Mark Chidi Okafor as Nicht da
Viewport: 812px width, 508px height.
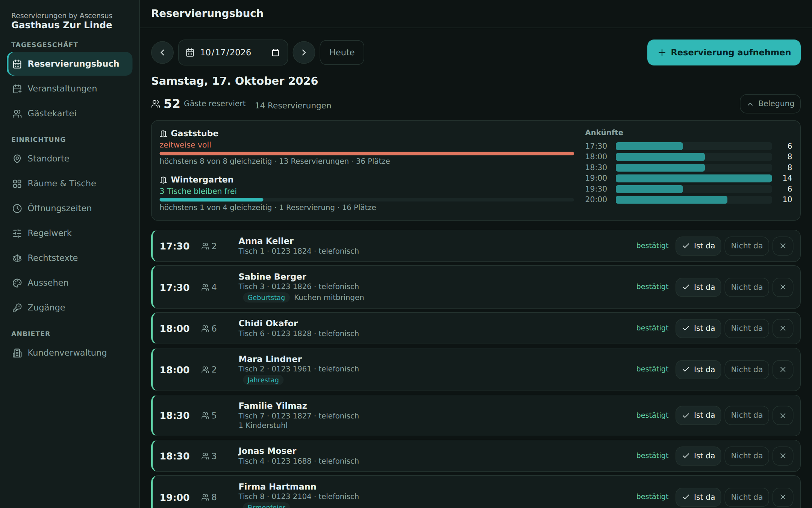[747, 328]
